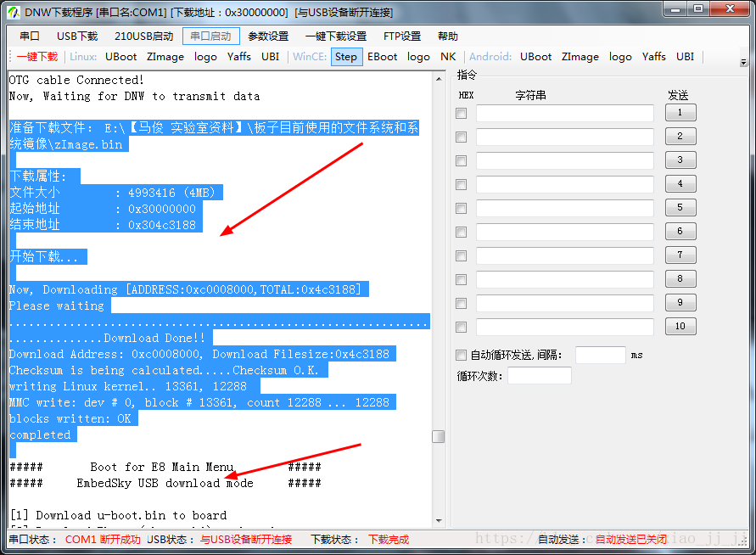Viewport: 756px width, 555px height.
Task: Click Linux Yaffs download button
Action: coord(239,56)
